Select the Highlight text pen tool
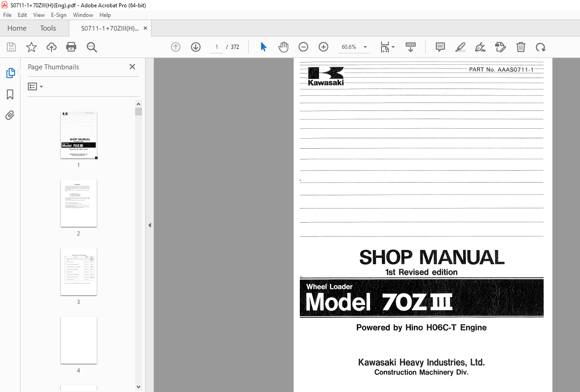 coord(460,47)
